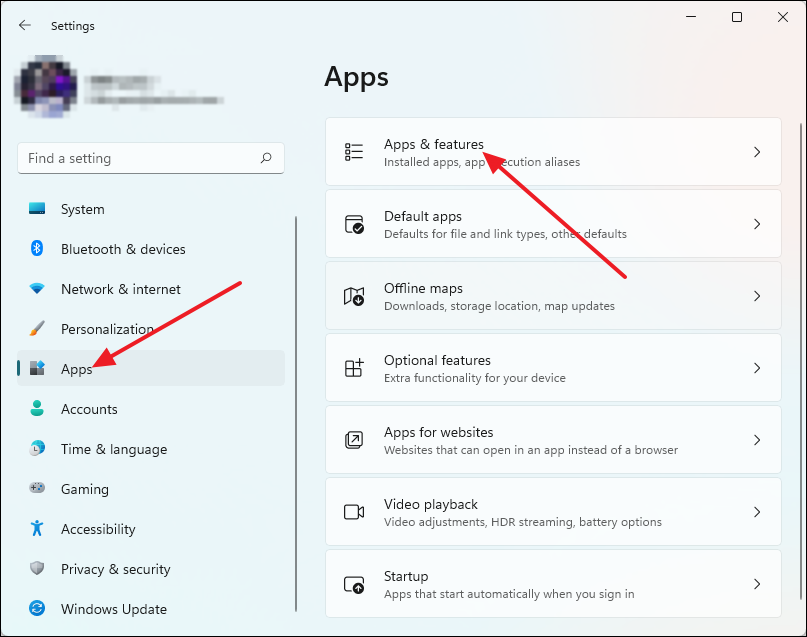The height and width of the screenshot is (637, 807).
Task: Go back with the back arrow
Action: click(x=24, y=25)
